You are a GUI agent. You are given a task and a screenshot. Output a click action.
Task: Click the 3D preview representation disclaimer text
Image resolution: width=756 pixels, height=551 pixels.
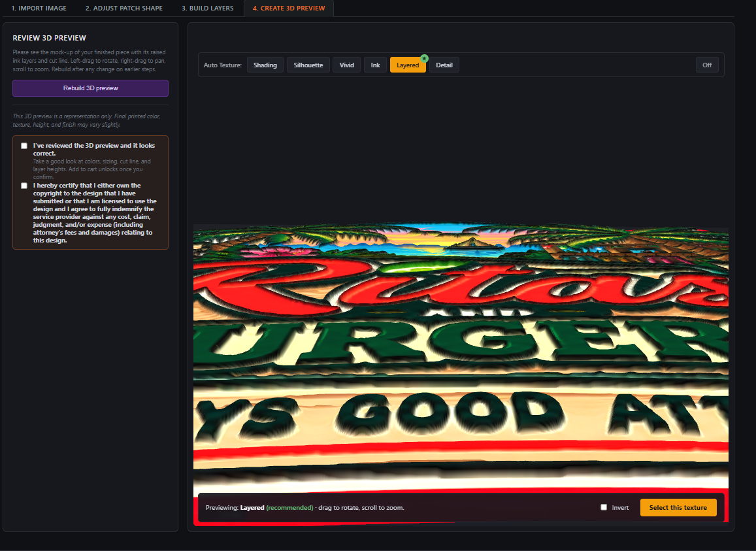point(86,121)
